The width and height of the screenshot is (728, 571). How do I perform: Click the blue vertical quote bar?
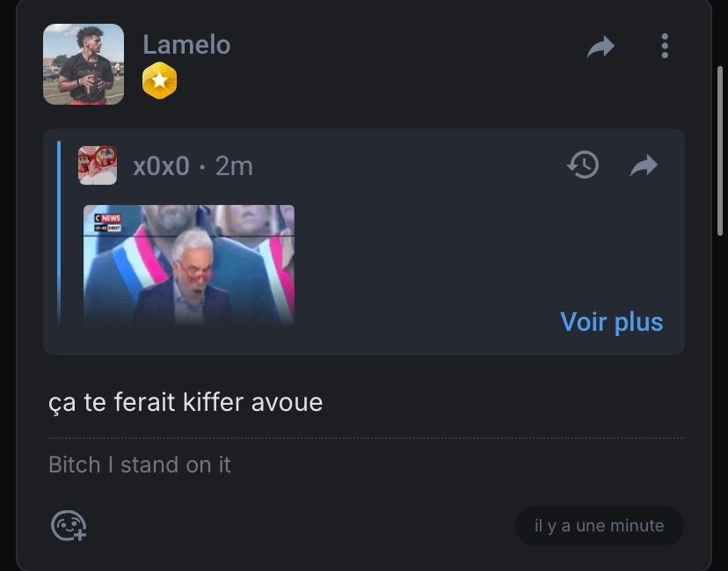click(59, 233)
